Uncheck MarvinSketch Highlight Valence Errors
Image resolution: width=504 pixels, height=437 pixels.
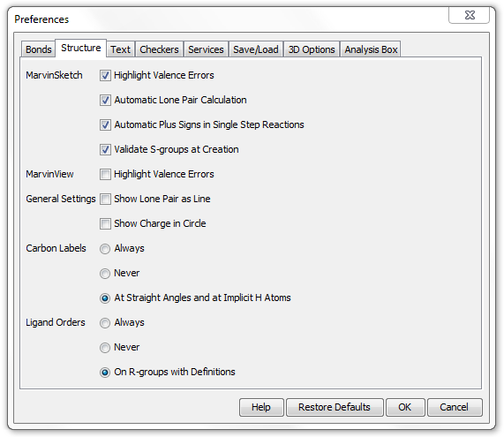[x=105, y=76]
